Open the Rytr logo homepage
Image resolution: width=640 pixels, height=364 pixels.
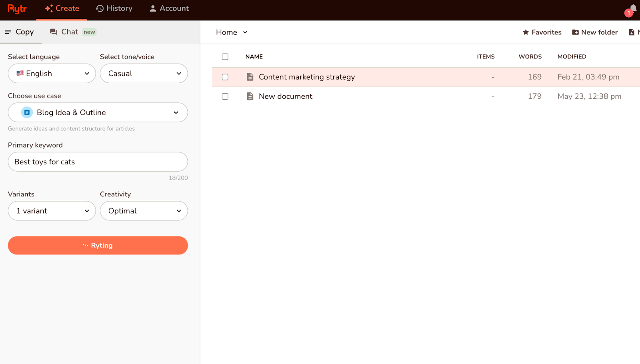click(16, 8)
